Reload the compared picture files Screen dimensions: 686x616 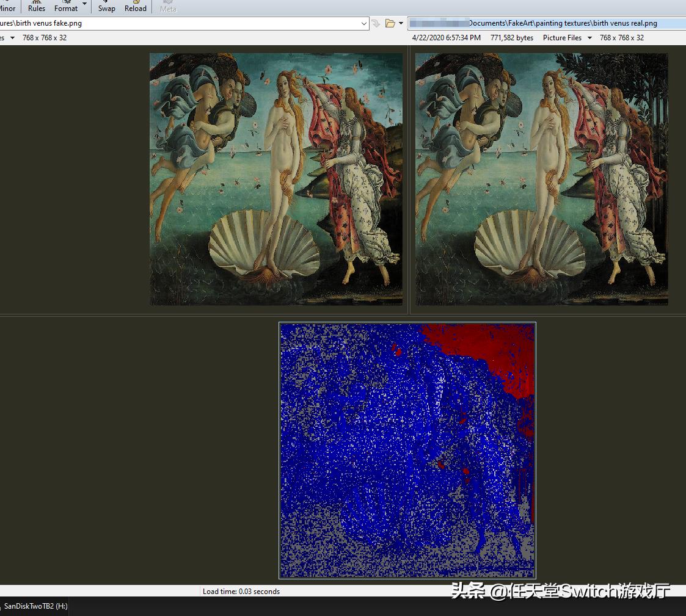point(135,7)
